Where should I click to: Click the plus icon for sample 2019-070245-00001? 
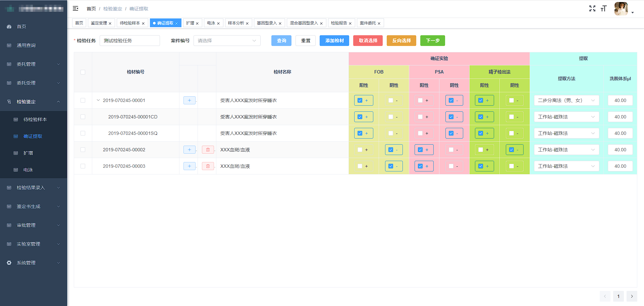[189, 100]
